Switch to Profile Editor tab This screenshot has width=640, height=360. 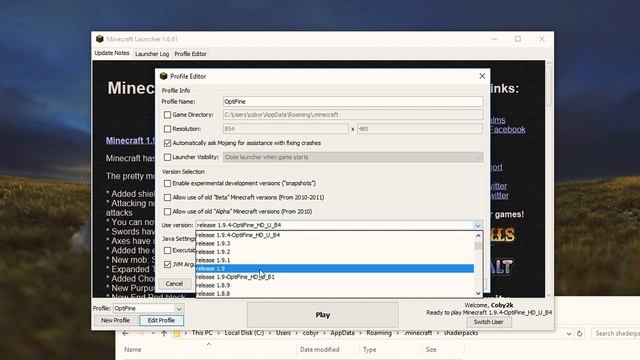coord(190,54)
